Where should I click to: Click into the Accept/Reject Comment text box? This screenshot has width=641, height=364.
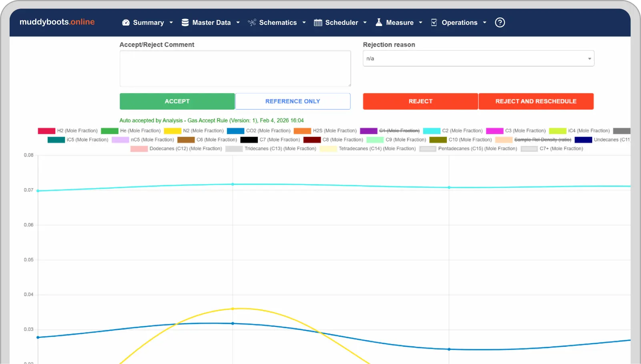point(235,68)
